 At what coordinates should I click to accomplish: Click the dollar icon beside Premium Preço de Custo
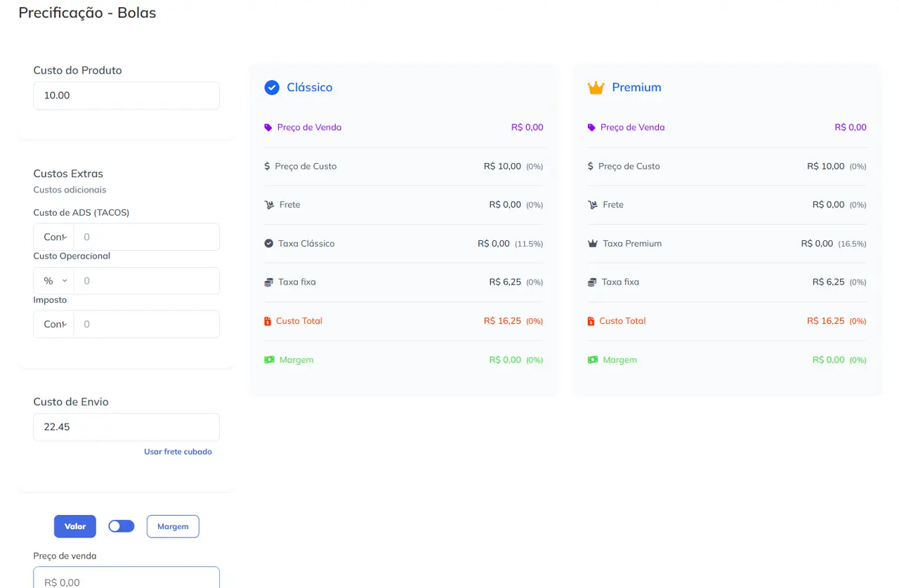[x=591, y=166]
